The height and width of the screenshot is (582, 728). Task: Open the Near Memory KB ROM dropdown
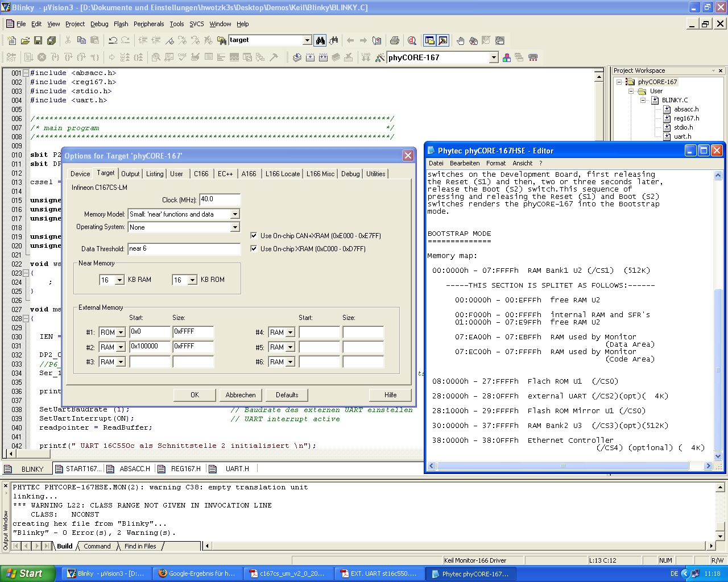192,280
